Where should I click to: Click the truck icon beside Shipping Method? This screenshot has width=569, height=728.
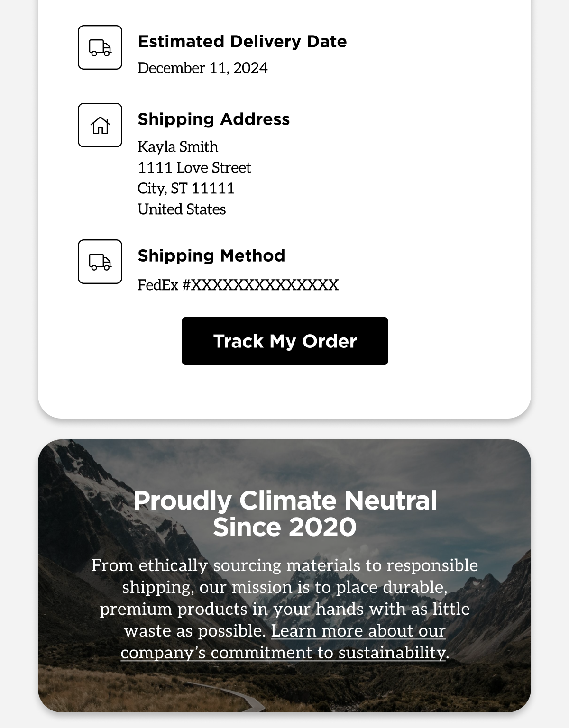pyautogui.click(x=100, y=262)
